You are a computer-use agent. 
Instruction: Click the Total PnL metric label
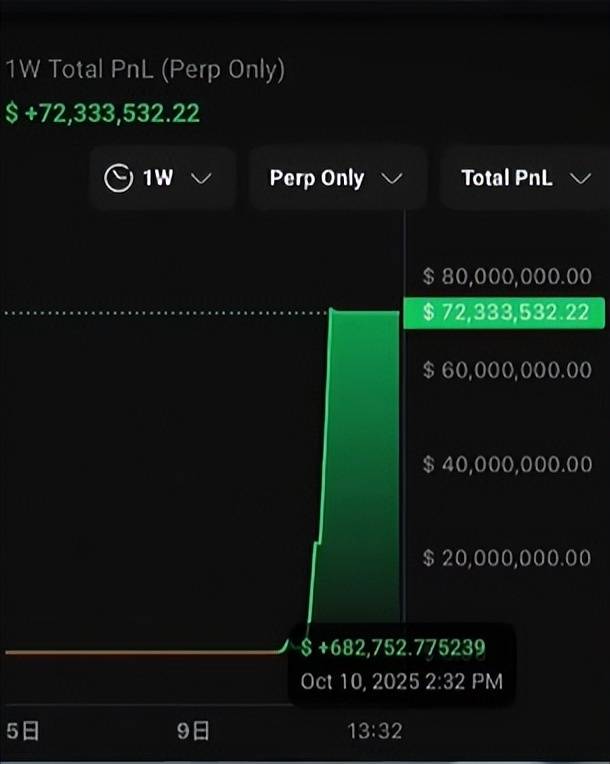tap(506, 179)
